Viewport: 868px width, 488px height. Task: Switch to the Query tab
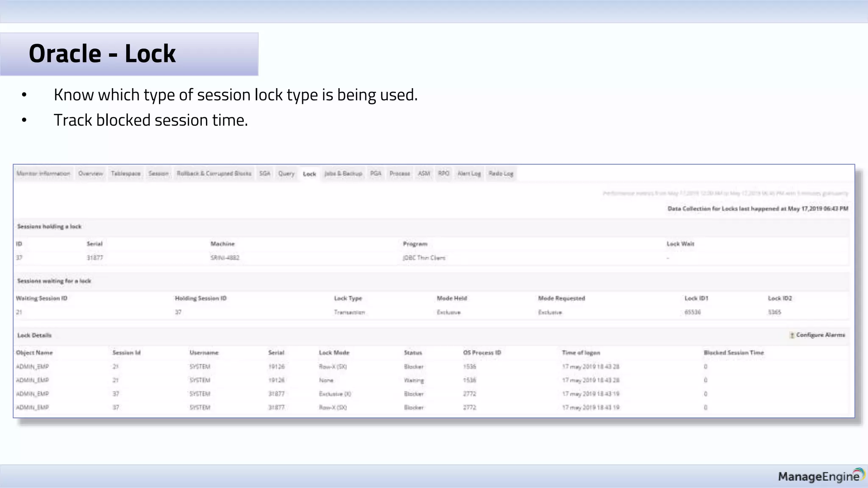click(286, 174)
